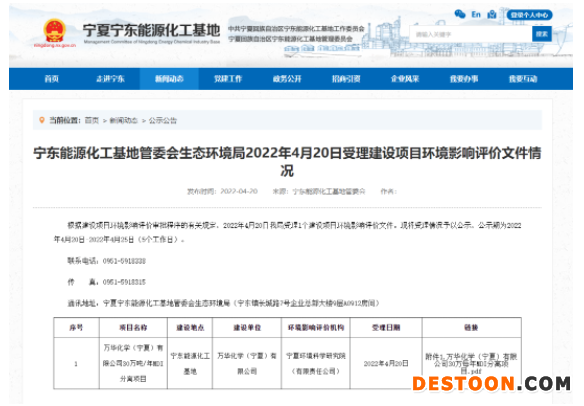Select the 新闻动态 navigation tab
The height and width of the screenshot is (406, 584).
point(169,79)
